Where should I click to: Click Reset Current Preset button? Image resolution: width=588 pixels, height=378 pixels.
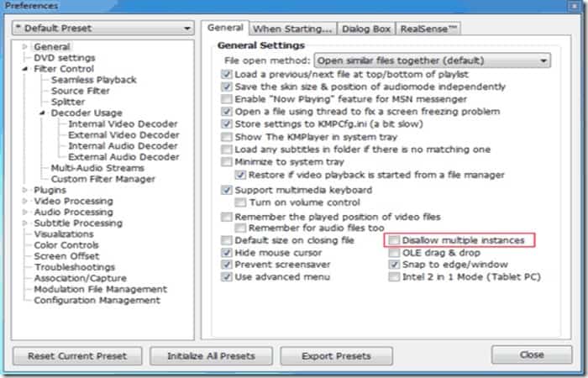coord(77,356)
